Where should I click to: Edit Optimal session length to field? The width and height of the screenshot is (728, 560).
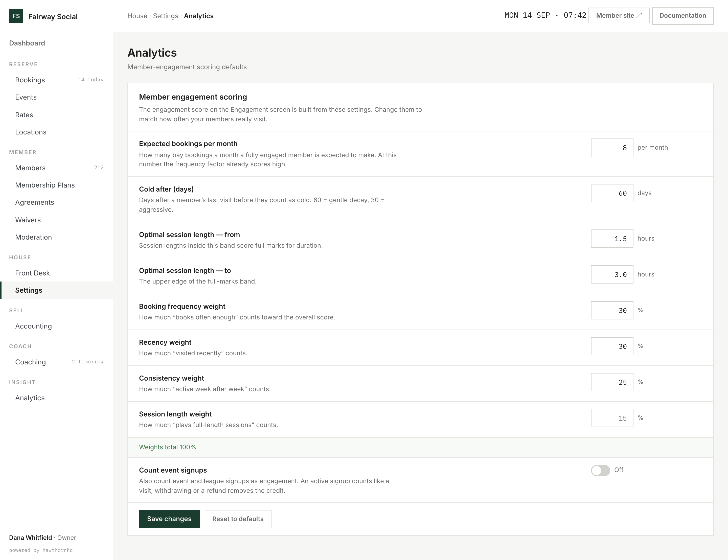point(612,274)
